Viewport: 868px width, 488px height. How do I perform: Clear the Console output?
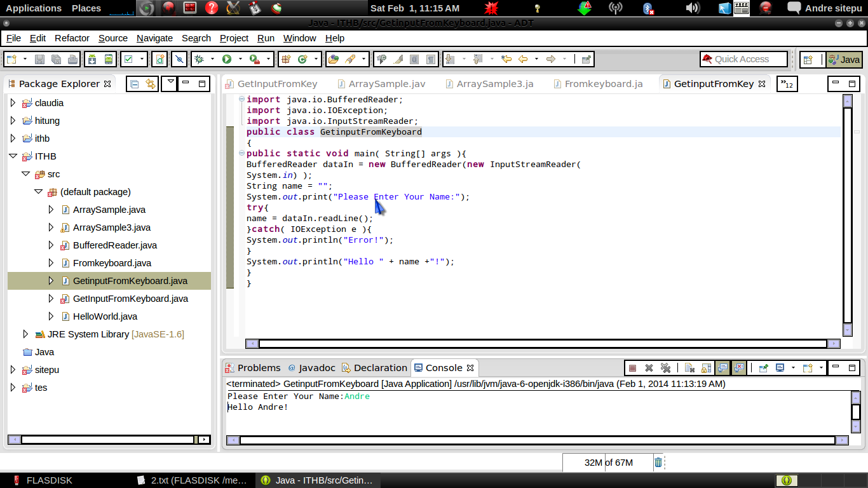[x=690, y=367]
